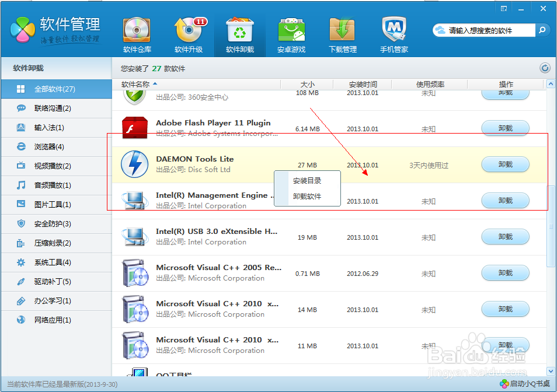Click the DAEMON Tools Lite lightning icon
Screen dimensions: 557x392
pyautogui.click(x=135, y=164)
